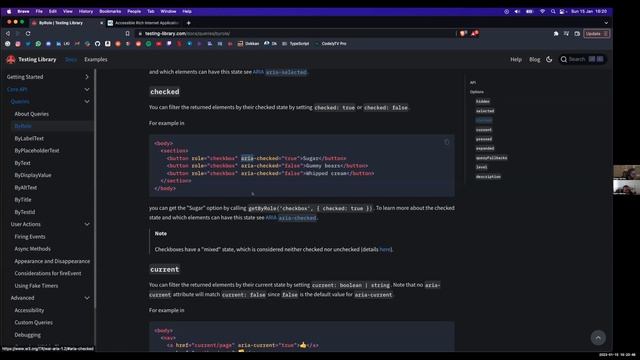Image resolution: width=640 pixels, height=360 pixels.
Task: Open the Bookmarks menu
Action: click(110, 11)
